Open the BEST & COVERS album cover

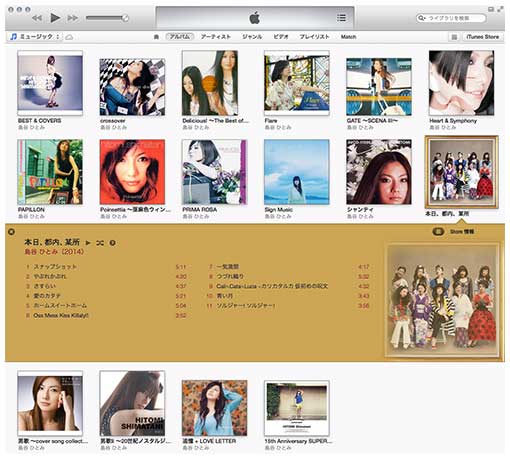(x=50, y=83)
